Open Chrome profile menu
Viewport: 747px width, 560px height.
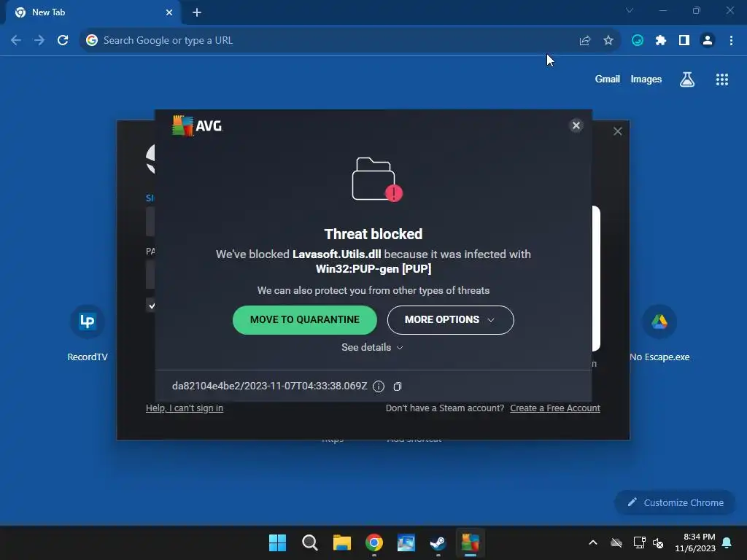pos(708,41)
